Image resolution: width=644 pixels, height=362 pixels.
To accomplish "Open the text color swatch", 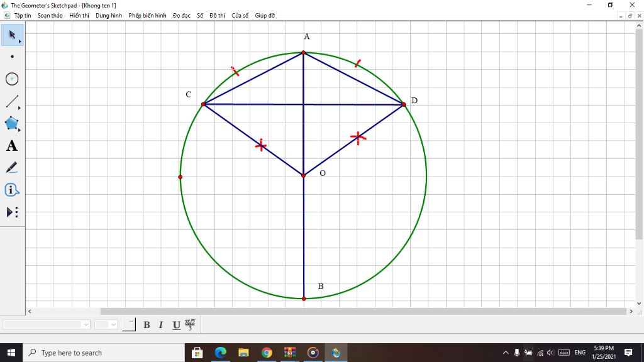I will 128,324.
